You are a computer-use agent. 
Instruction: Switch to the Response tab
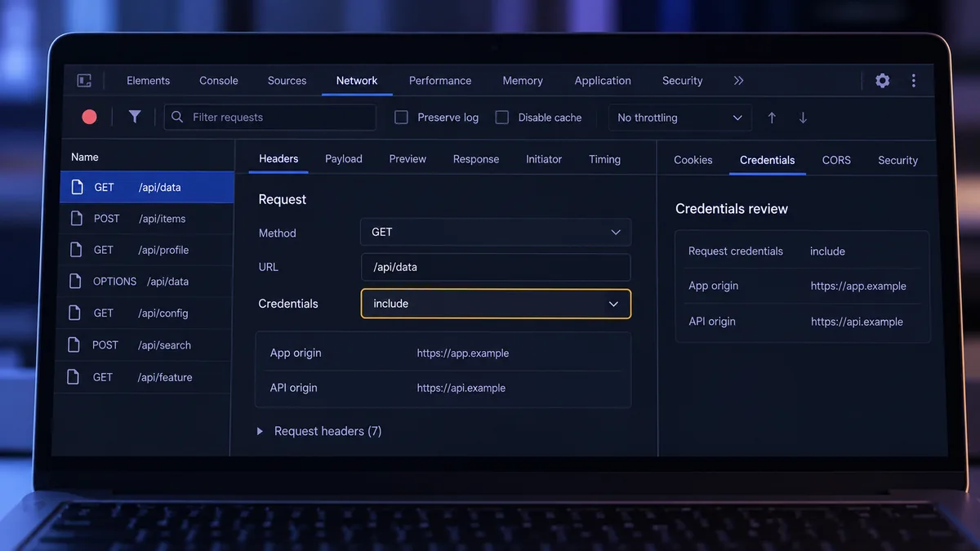[476, 159]
